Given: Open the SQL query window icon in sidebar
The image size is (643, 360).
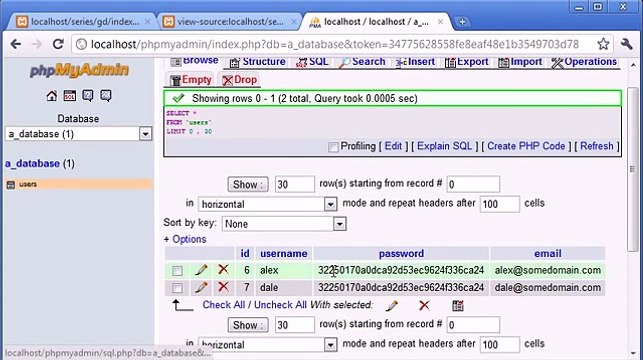Looking at the screenshot, I should click(x=70, y=96).
